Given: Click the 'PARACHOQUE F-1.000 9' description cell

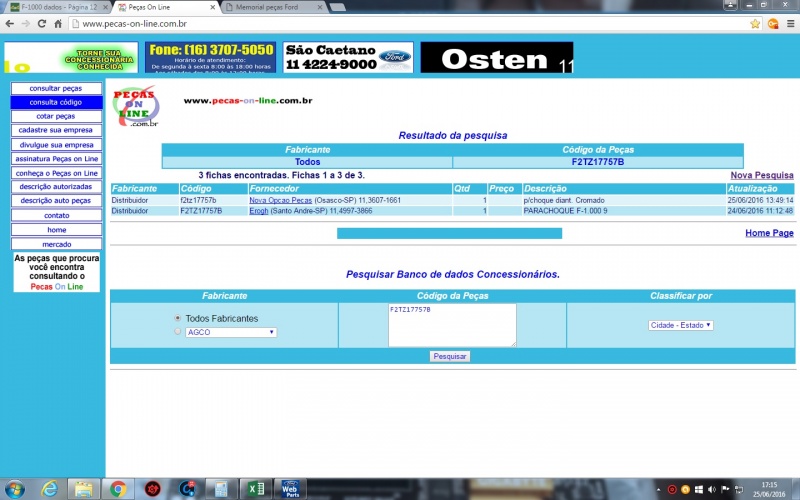Looking at the screenshot, I should [623, 211].
